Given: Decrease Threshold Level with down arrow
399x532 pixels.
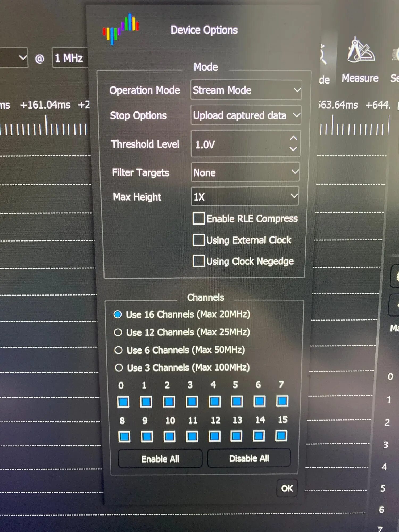Looking at the screenshot, I should click(x=293, y=149).
